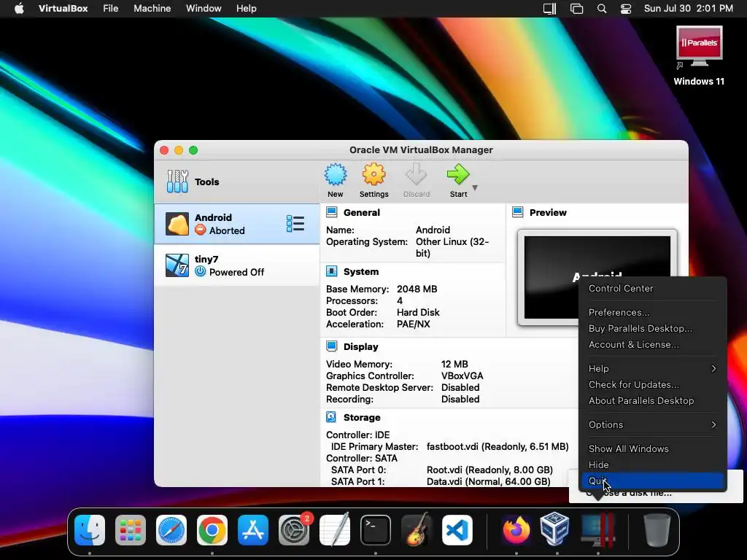747x560 pixels.
Task: Click Quit in the Parallels menu
Action: [x=652, y=481]
